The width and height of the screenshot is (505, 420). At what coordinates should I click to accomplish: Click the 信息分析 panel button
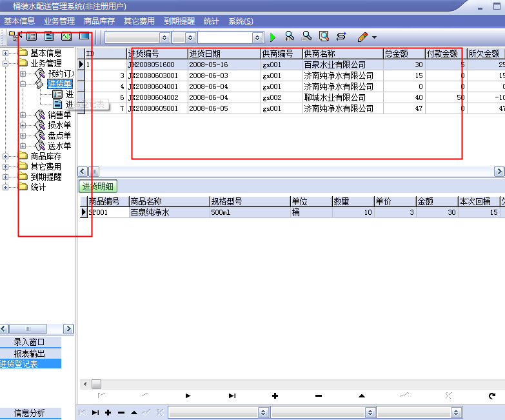tap(30, 413)
